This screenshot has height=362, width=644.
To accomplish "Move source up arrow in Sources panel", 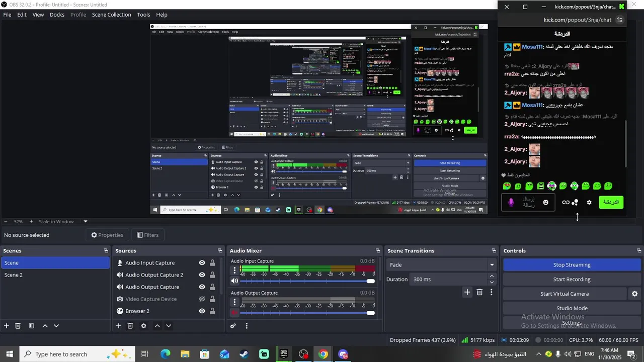I will click(x=157, y=326).
